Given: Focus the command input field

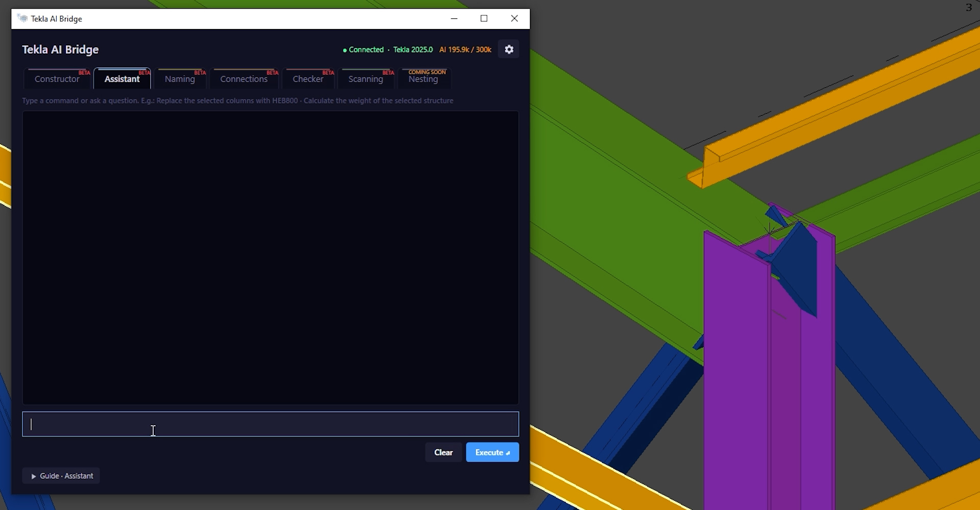Looking at the screenshot, I should click(271, 424).
